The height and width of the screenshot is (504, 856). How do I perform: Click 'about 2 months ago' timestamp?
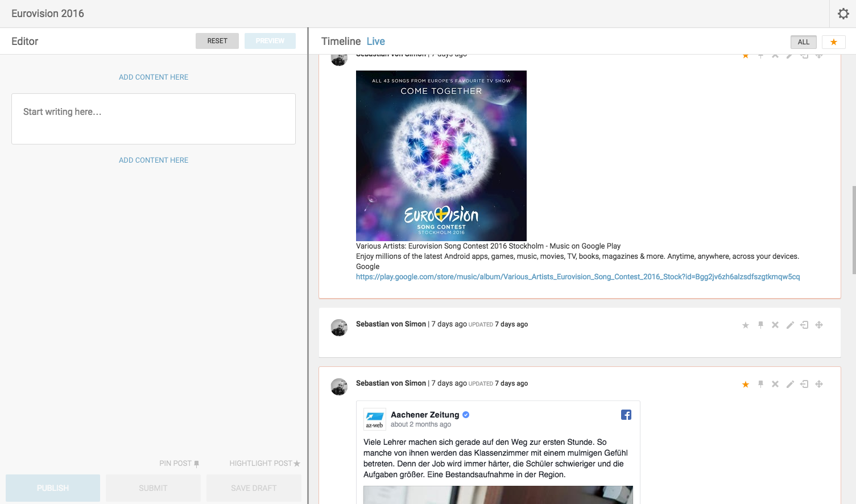click(421, 424)
